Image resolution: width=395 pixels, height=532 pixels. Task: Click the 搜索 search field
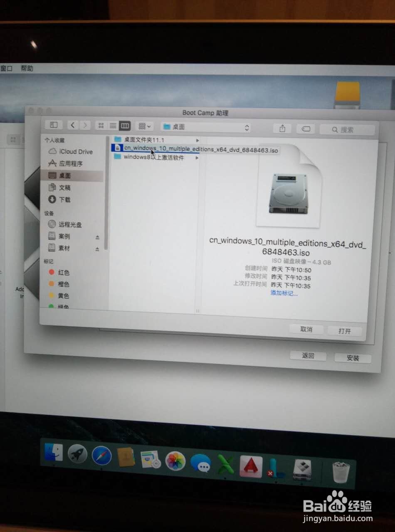pos(347,130)
